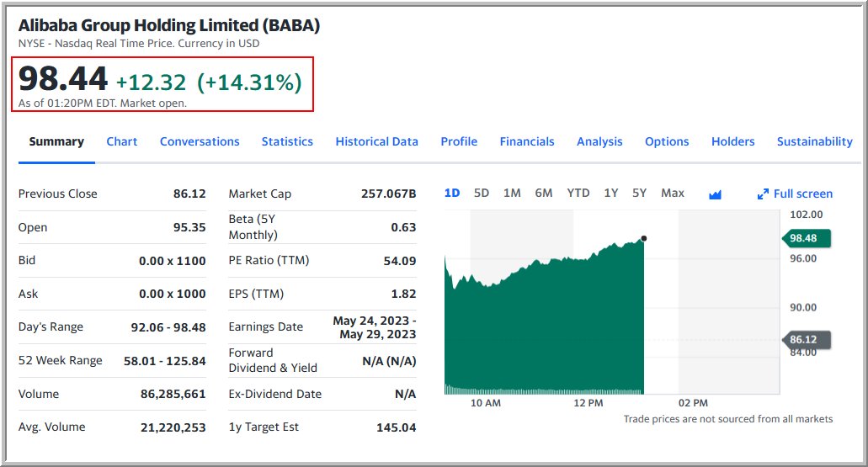The image size is (868, 467).
Task: Click the 12 PM chart axis label
Action: (x=588, y=403)
